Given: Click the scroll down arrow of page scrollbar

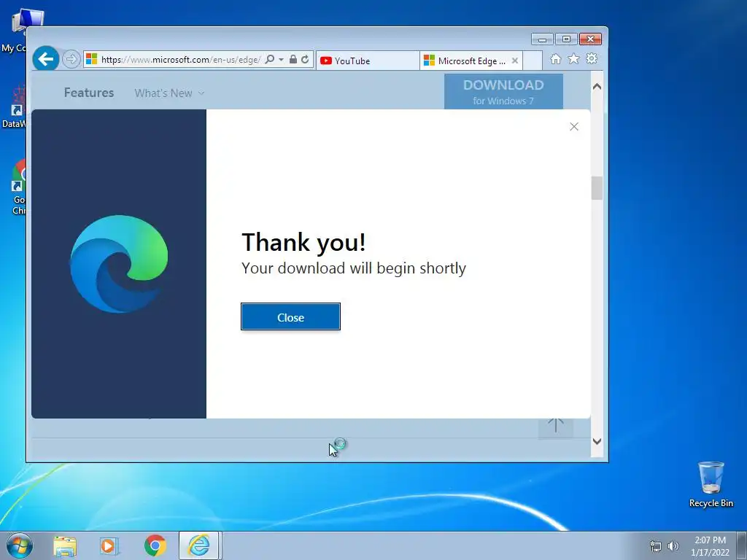Looking at the screenshot, I should pos(597,441).
